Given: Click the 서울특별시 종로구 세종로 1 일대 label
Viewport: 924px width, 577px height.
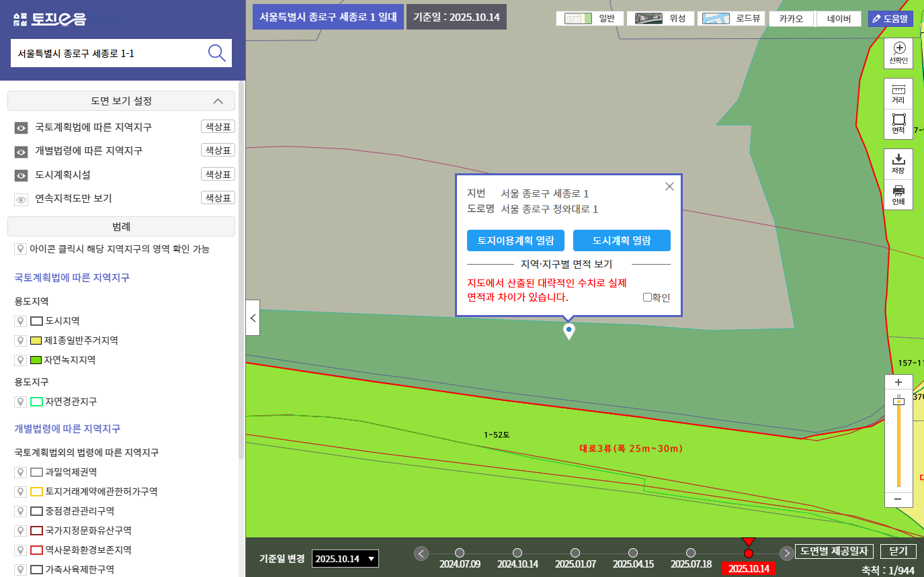Looking at the screenshot, I should coord(328,17).
